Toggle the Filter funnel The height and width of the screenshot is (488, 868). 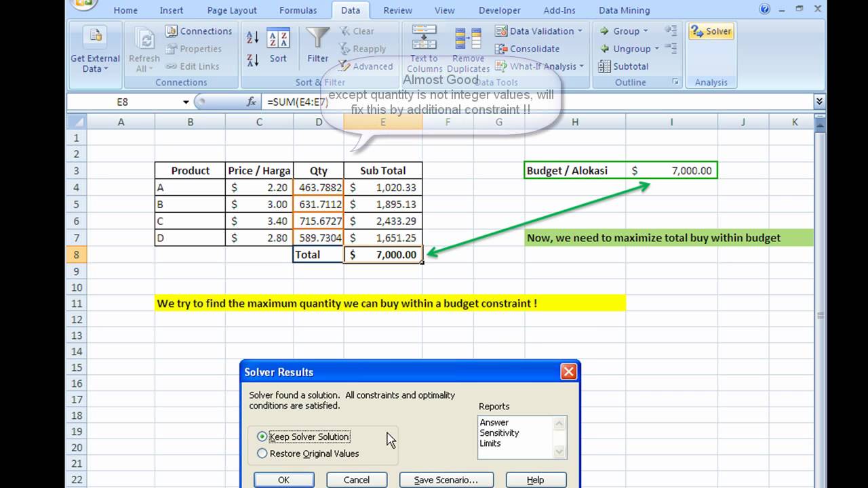[x=317, y=47]
